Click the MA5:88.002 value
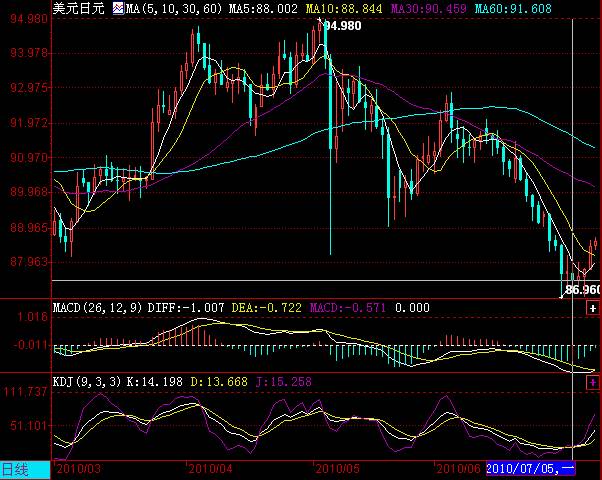Viewport: 602px width, 480px height. 263,8
